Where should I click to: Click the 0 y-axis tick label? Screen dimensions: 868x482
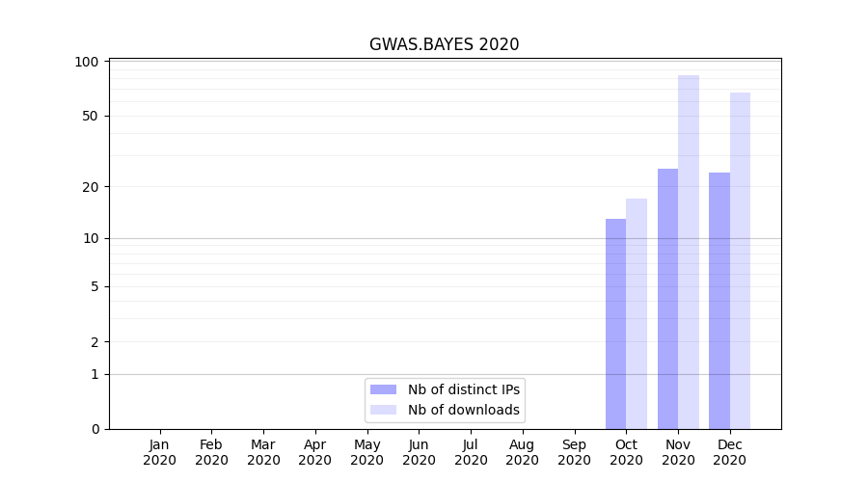click(95, 429)
